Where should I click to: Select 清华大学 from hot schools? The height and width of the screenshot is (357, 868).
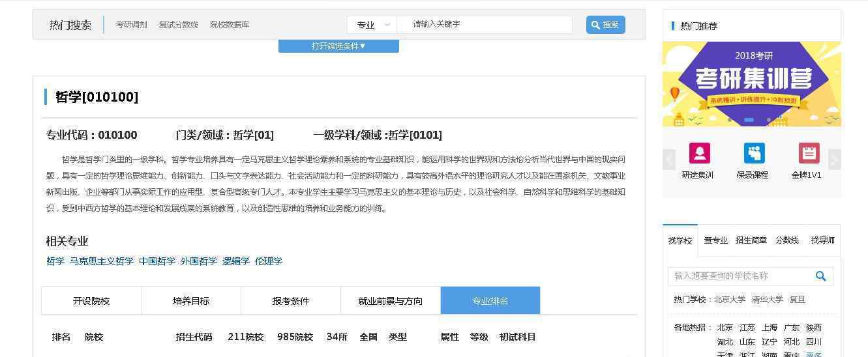pos(767,300)
